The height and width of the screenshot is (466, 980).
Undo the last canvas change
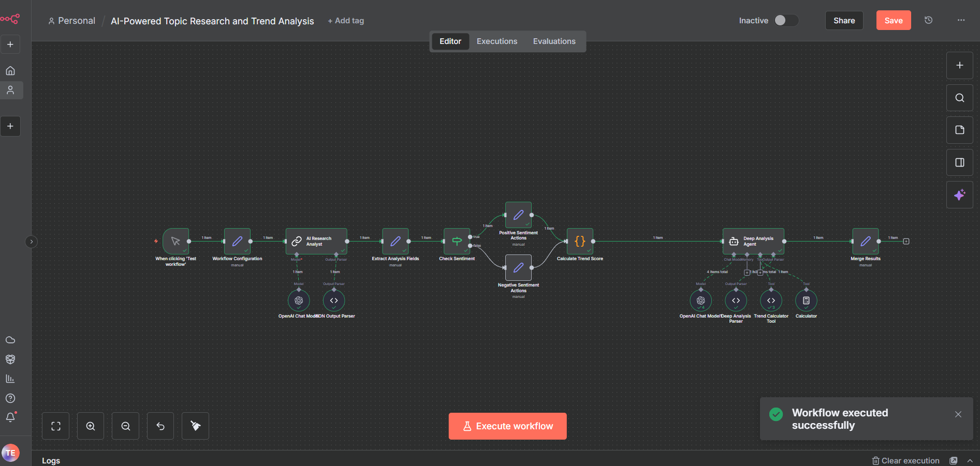pos(160,426)
